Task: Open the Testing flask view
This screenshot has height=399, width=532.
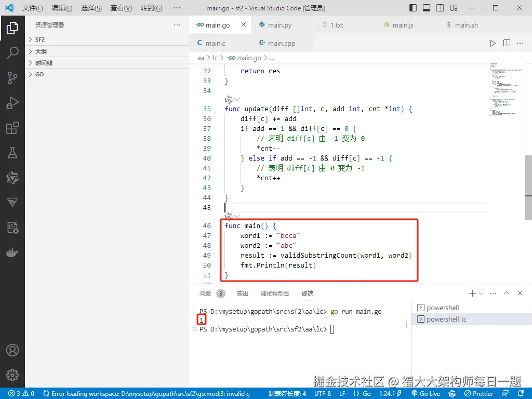Action: [x=12, y=153]
